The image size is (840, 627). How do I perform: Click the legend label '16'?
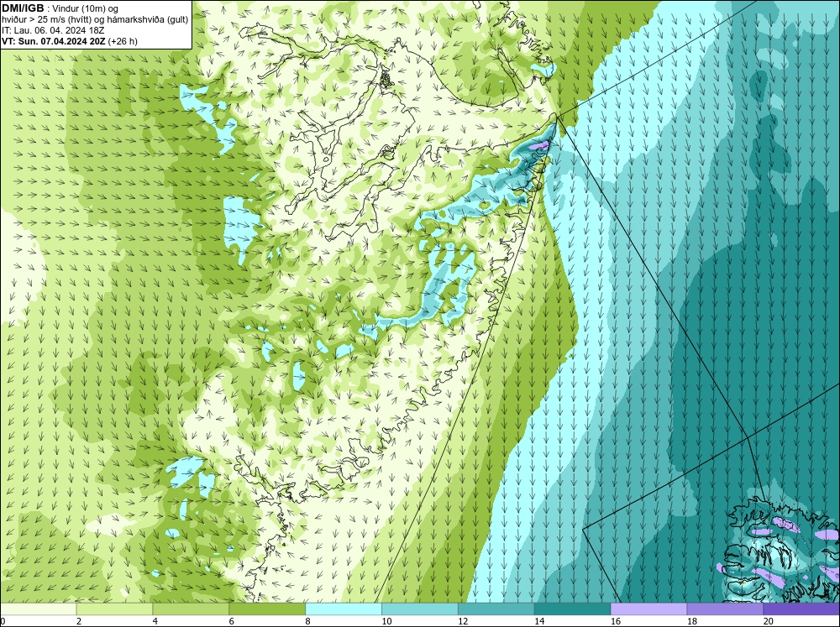[616, 621]
